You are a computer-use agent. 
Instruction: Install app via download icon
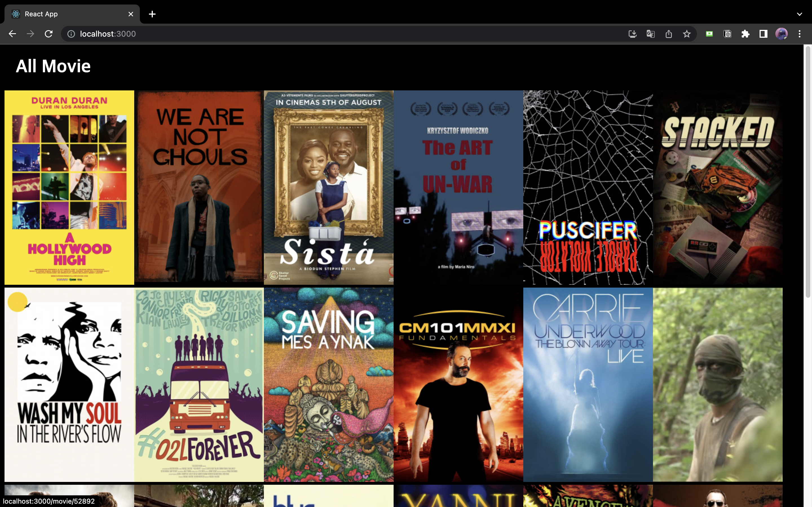[x=632, y=34]
